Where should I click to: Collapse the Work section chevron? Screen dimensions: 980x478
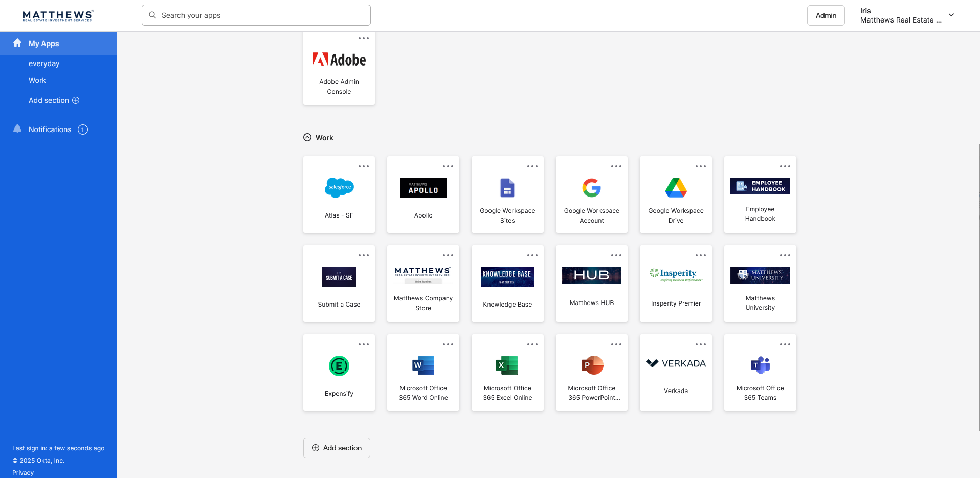pyautogui.click(x=307, y=137)
